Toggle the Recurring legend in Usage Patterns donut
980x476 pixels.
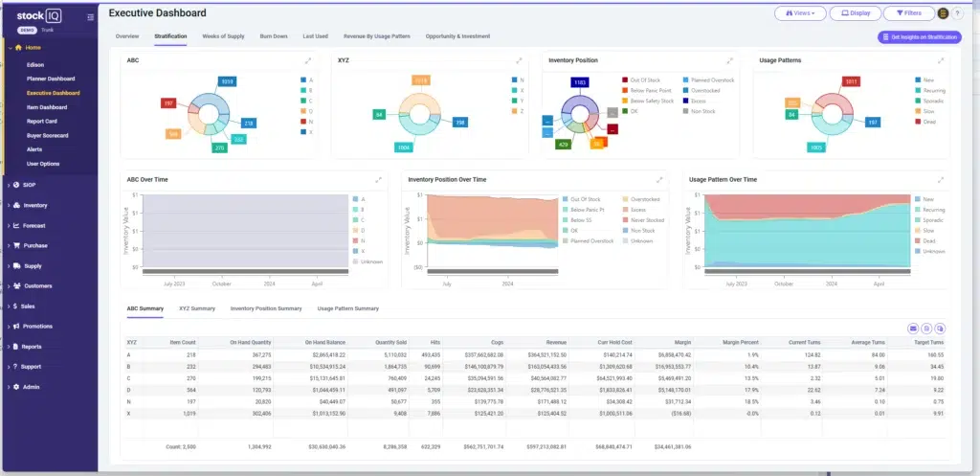coord(929,91)
